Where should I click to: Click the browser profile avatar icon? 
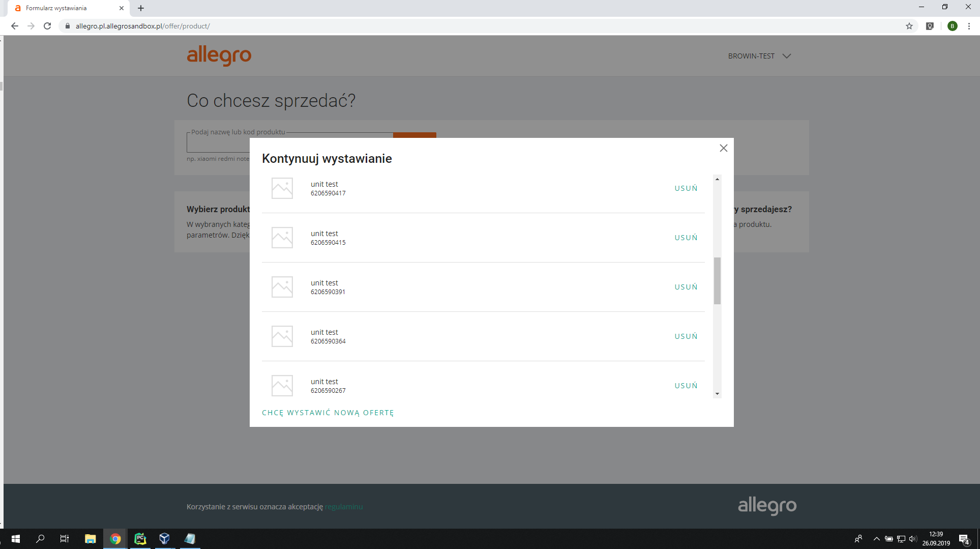[x=953, y=26]
